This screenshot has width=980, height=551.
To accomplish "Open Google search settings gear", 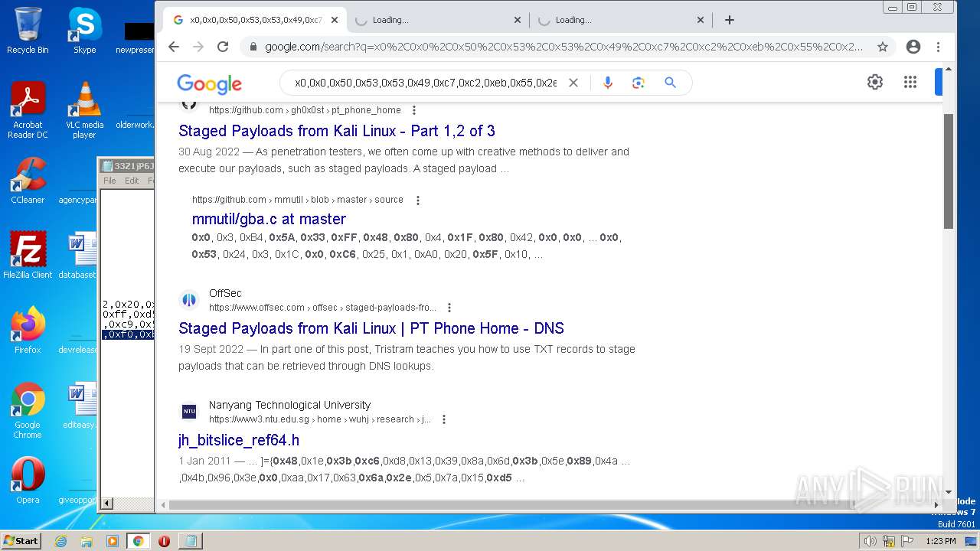I will (875, 82).
